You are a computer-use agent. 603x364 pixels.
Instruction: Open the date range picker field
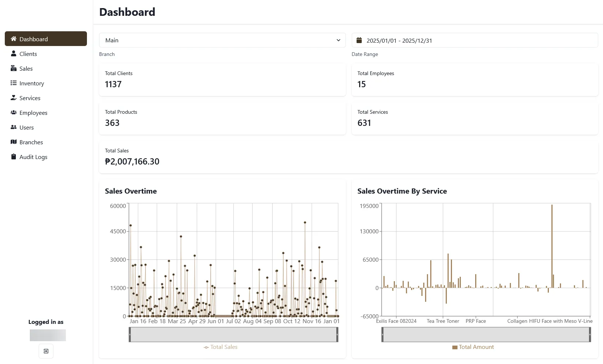[475, 40]
